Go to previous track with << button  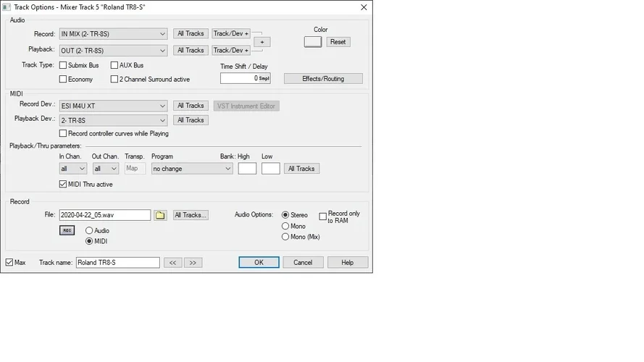click(172, 263)
